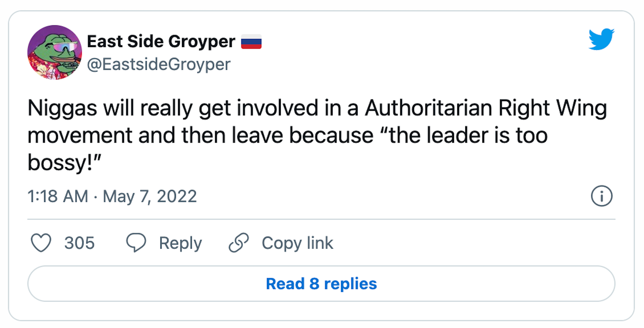The height and width of the screenshot is (328, 644).
Task: Open the circled info icon
Action: click(601, 196)
